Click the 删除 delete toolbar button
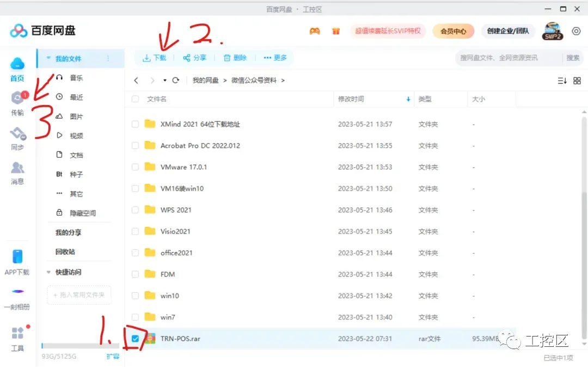588x367 pixels. 235,58
